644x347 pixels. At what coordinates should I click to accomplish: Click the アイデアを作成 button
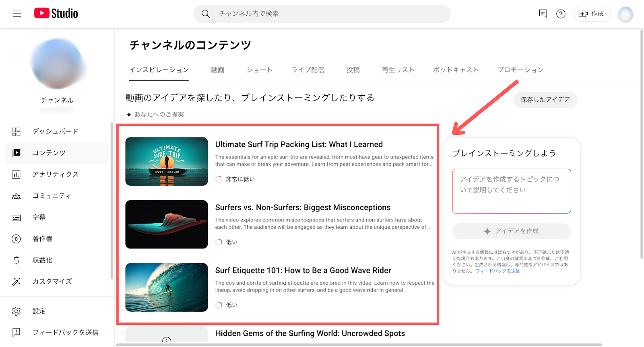pyautogui.click(x=512, y=231)
